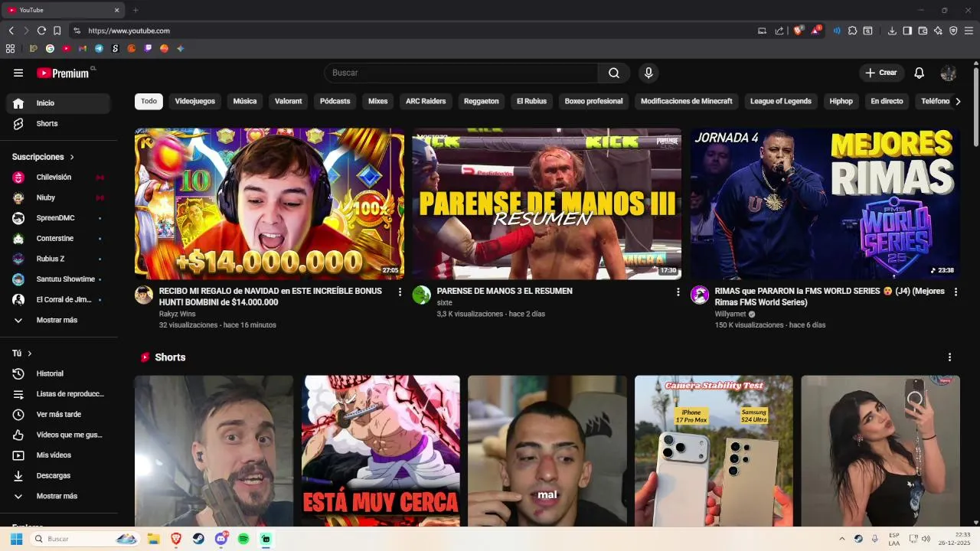
Task: Open options menu for Rakyz Wins video
Action: click(x=400, y=292)
